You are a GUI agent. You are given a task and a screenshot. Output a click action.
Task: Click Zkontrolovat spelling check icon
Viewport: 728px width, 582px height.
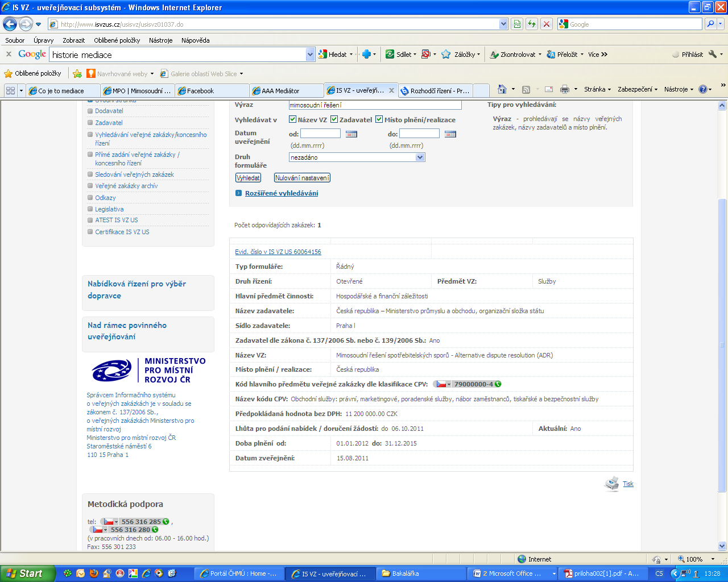(x=494, y=55)
